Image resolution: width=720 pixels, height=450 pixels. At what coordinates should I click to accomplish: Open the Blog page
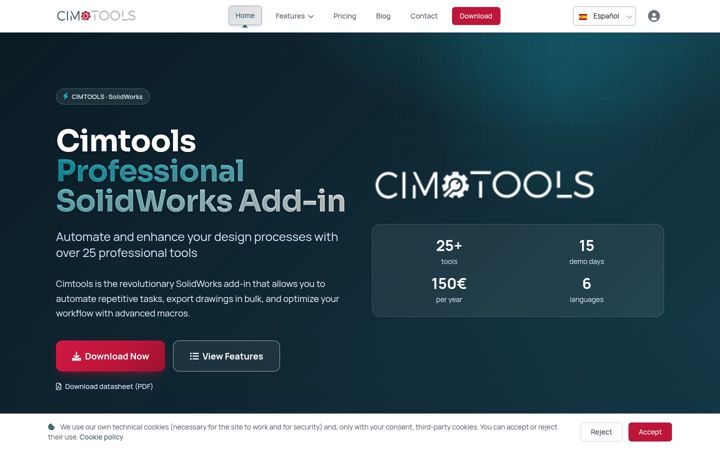pyautogui.click(x=383, y=16)
